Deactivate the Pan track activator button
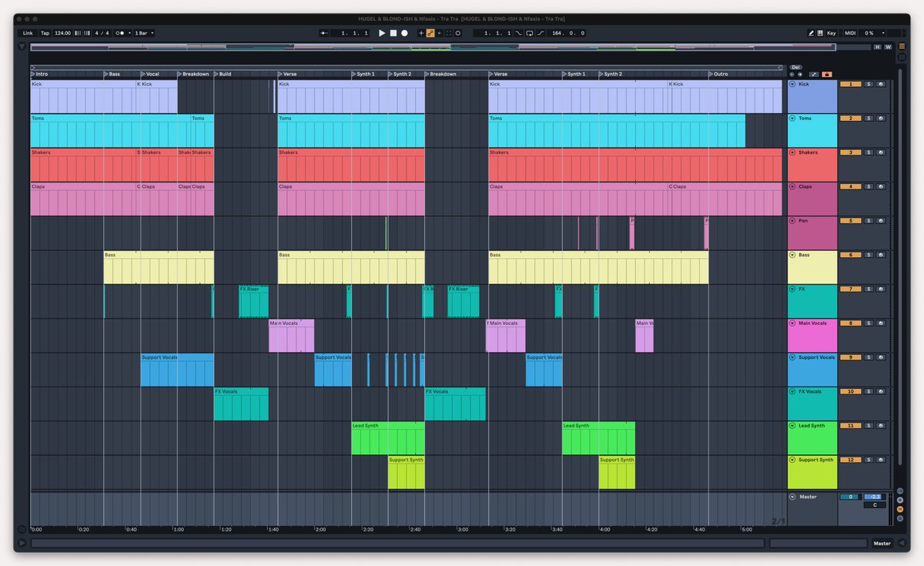The width and height of the screenshot is (924, 566). click(851, 221)
